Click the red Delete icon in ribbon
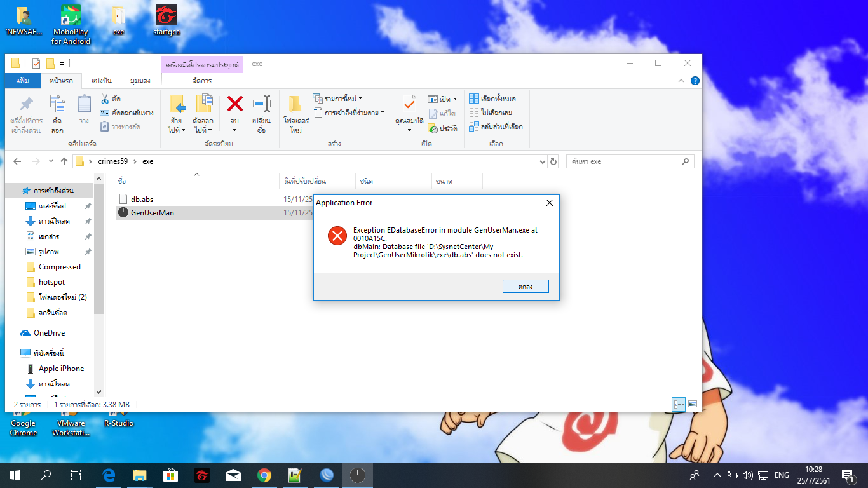 (235, 105)
